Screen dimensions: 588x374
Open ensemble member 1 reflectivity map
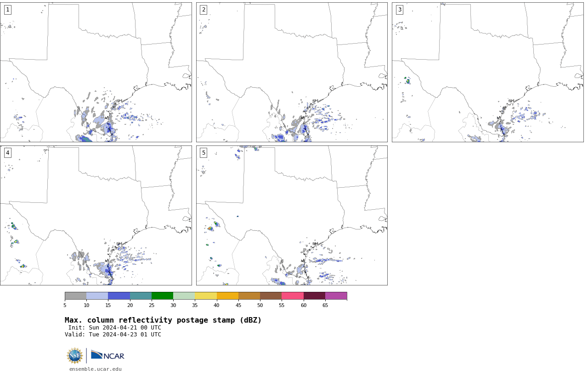[96, 72]
